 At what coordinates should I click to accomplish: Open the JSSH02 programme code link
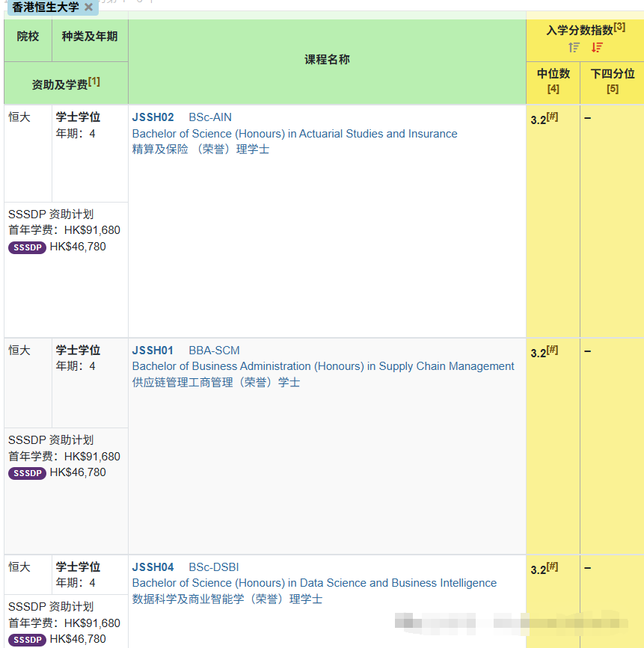pos(153,117)
